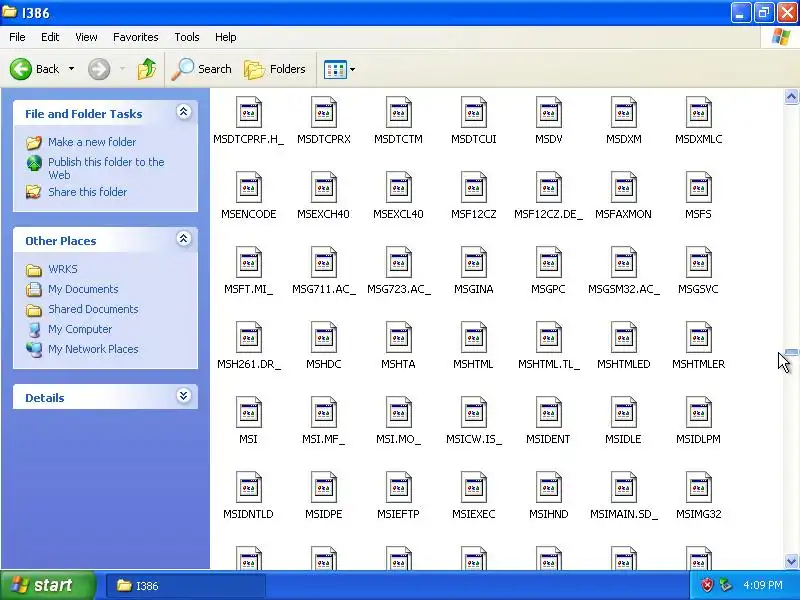Open the Search pane
800x600 pixels.
point(202,69)
